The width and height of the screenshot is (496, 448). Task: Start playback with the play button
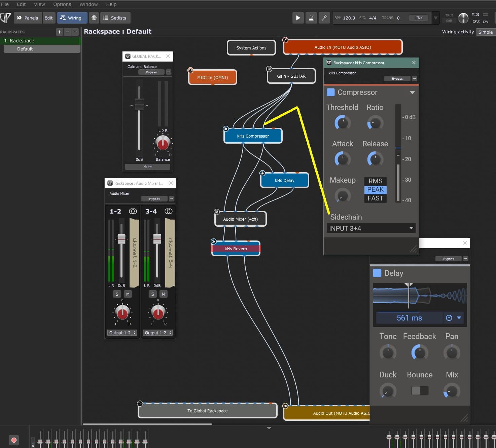(x=298, y=18)
